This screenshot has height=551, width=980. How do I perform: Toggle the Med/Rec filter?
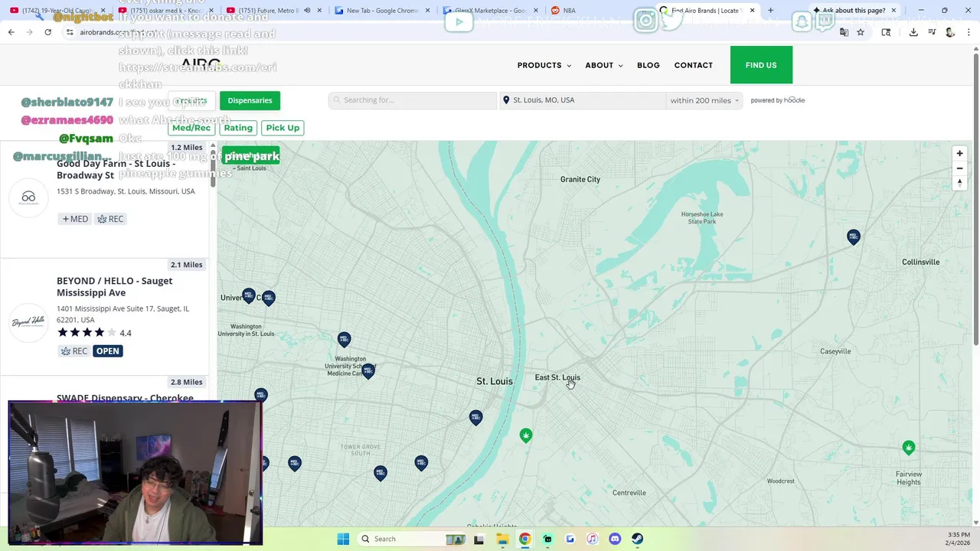tap(191, 128)
